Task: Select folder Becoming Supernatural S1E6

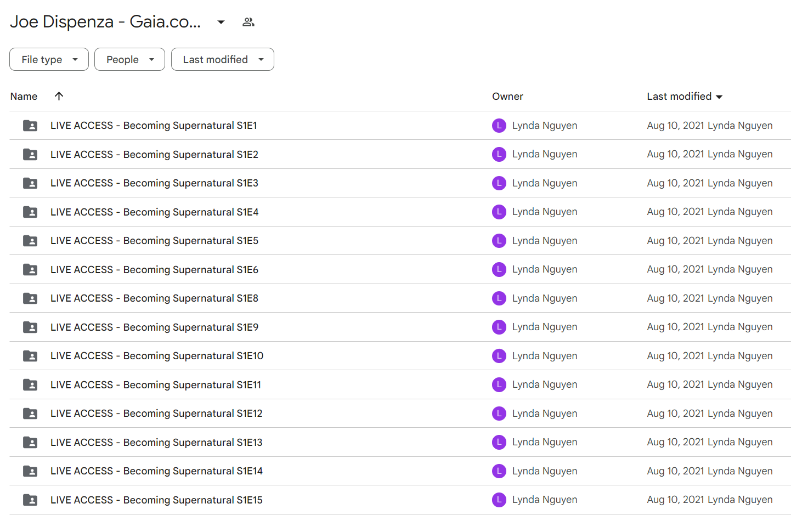Action: 154,270
